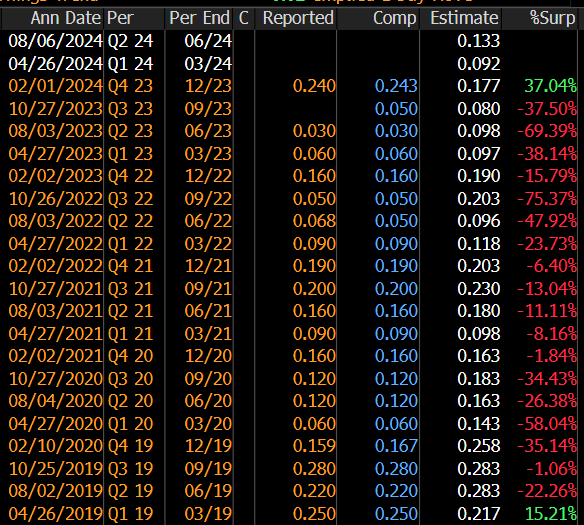The height and width of the screenshot is (525, 584).
Task: Open the 02/01/2024 announcement row
Action: coord(55,86)
